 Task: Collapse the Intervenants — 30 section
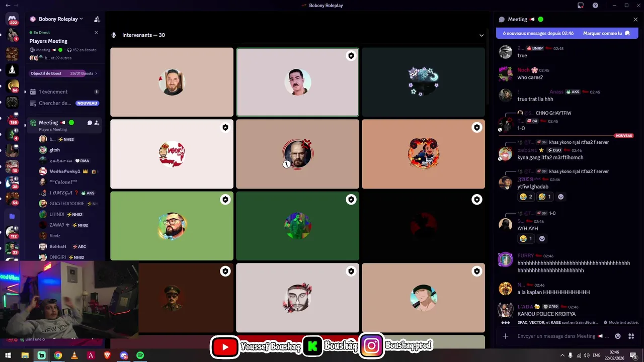coord(481,35)
